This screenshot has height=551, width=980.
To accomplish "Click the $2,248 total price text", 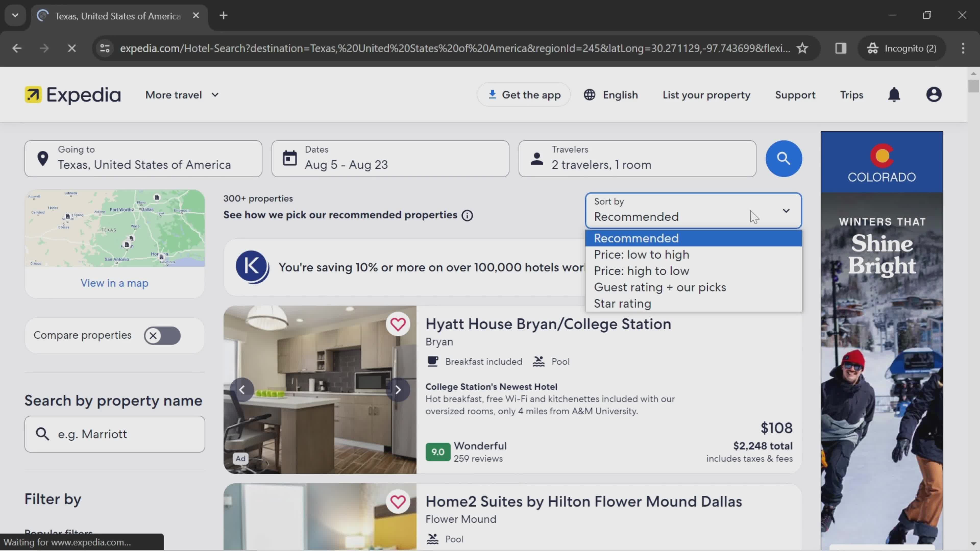I will click(763, 446).
